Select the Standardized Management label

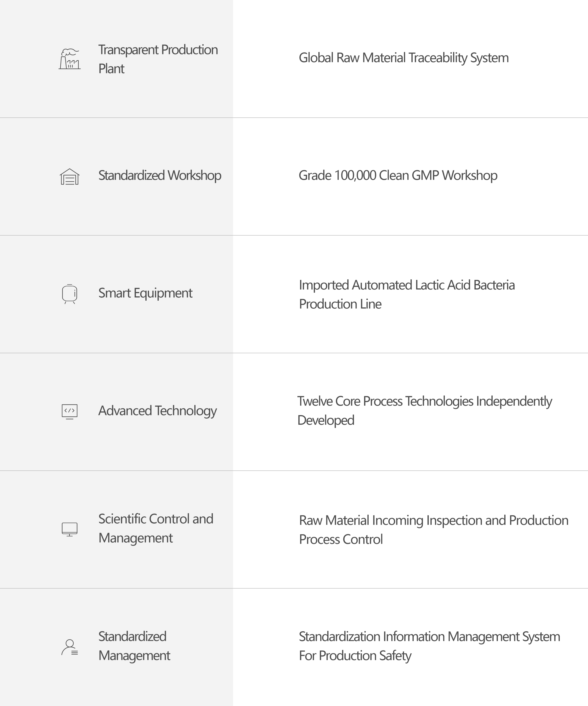[134, 646]
